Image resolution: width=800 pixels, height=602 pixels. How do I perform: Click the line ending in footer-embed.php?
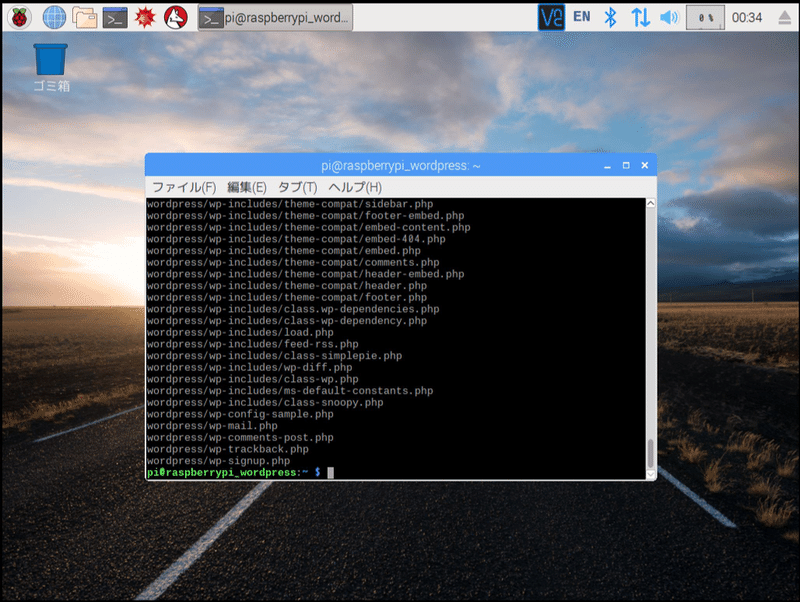(x=306, y=216)
